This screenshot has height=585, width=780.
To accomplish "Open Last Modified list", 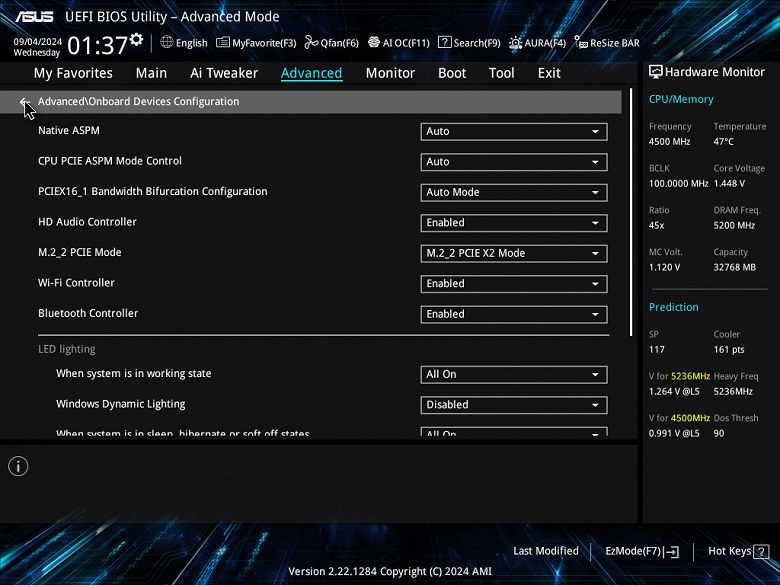I will tap(546, 551).
